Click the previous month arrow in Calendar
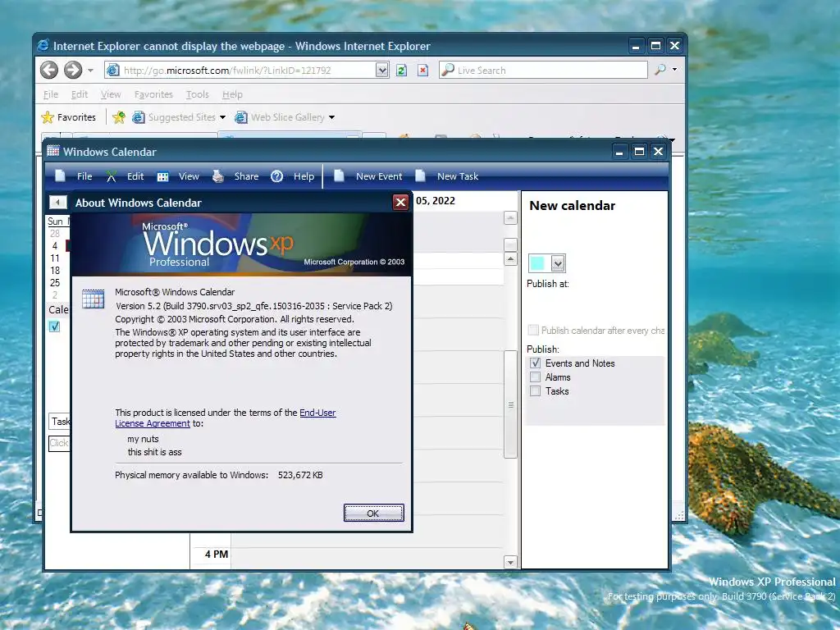 (58, 202)
